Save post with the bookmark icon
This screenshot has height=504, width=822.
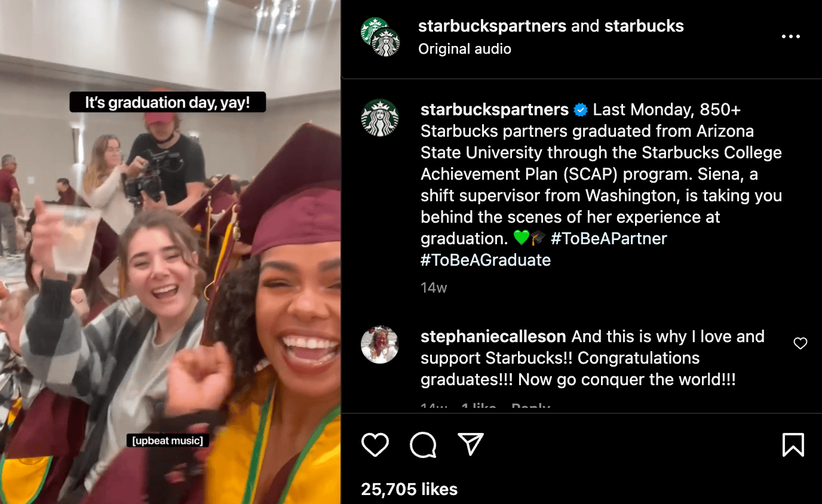coord(793,445)
